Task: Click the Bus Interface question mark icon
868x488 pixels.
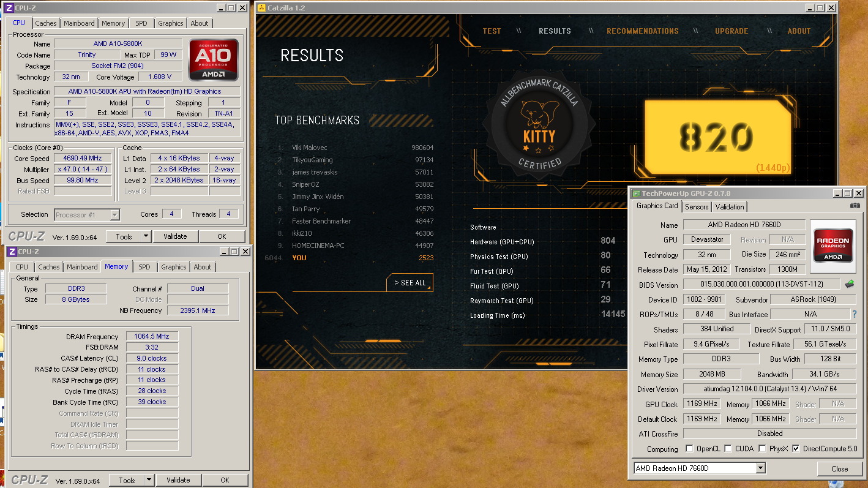Action: point(854,314)
